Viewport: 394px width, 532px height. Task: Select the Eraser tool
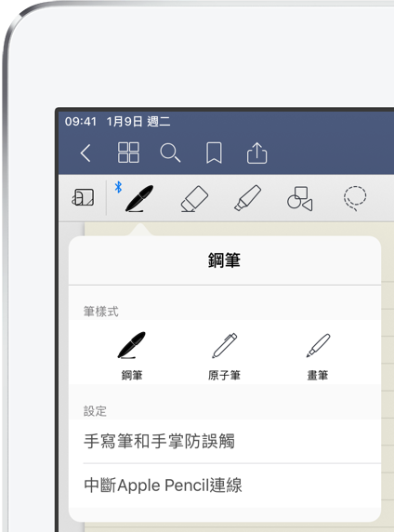click(x=194, y=199)
